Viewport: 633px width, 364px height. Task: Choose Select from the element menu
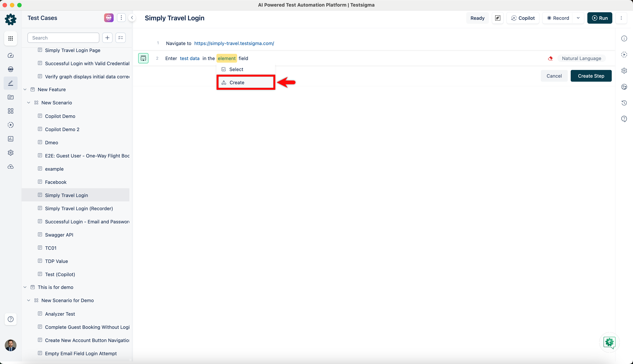(236, 69)
